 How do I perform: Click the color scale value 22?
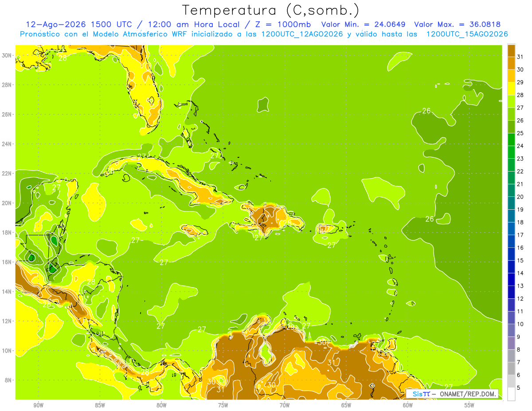(520, 171)
